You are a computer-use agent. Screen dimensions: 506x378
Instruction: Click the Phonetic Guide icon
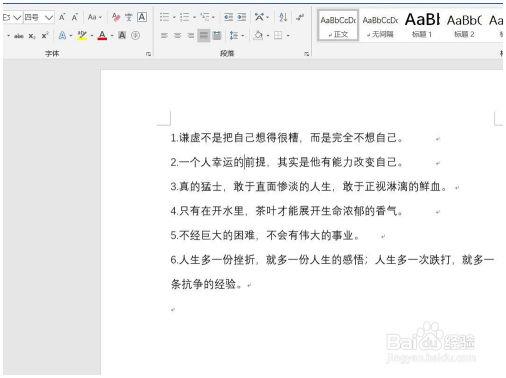(129, 17)
